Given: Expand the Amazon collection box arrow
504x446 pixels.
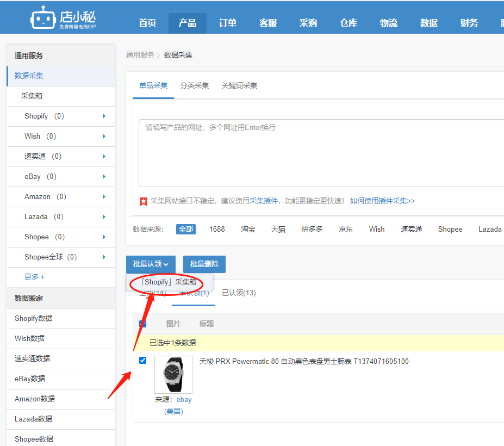Looking at the screenshot, I should point(104,196).
